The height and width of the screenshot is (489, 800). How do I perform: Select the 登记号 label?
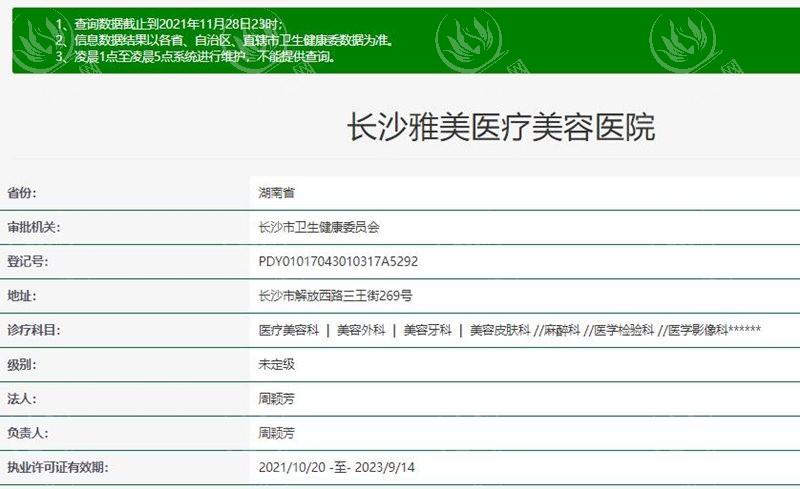28,261
